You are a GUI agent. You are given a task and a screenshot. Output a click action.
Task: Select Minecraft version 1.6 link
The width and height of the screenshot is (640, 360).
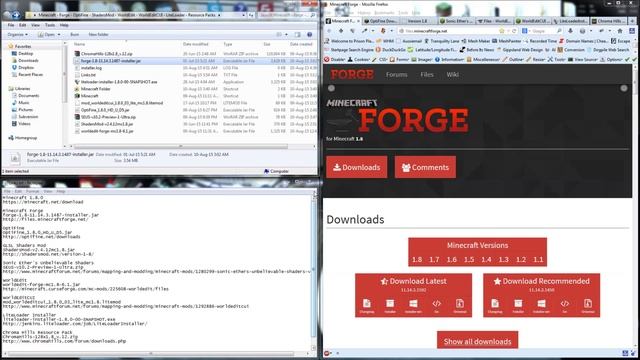coord(451,260)
